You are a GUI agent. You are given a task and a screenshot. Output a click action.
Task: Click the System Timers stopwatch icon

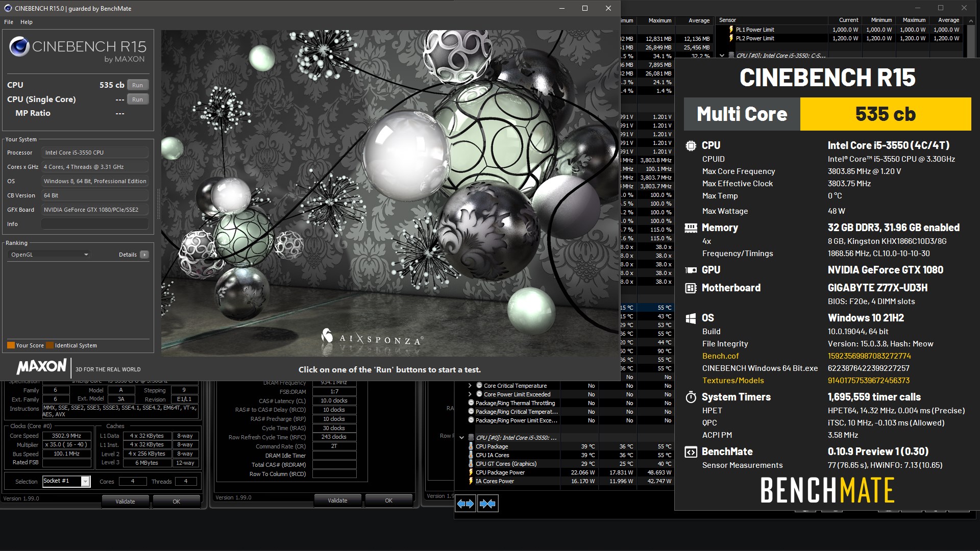691,397
